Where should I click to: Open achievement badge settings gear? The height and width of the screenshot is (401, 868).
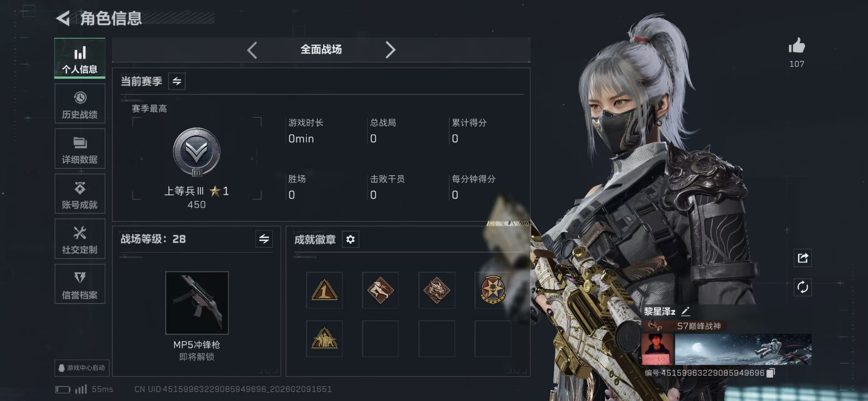pyautogui.click(x=350, y=239)
